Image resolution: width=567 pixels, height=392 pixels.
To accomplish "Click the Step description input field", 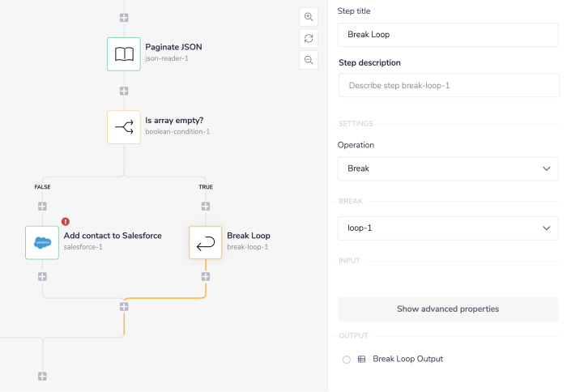I will [x=448, y=85].
